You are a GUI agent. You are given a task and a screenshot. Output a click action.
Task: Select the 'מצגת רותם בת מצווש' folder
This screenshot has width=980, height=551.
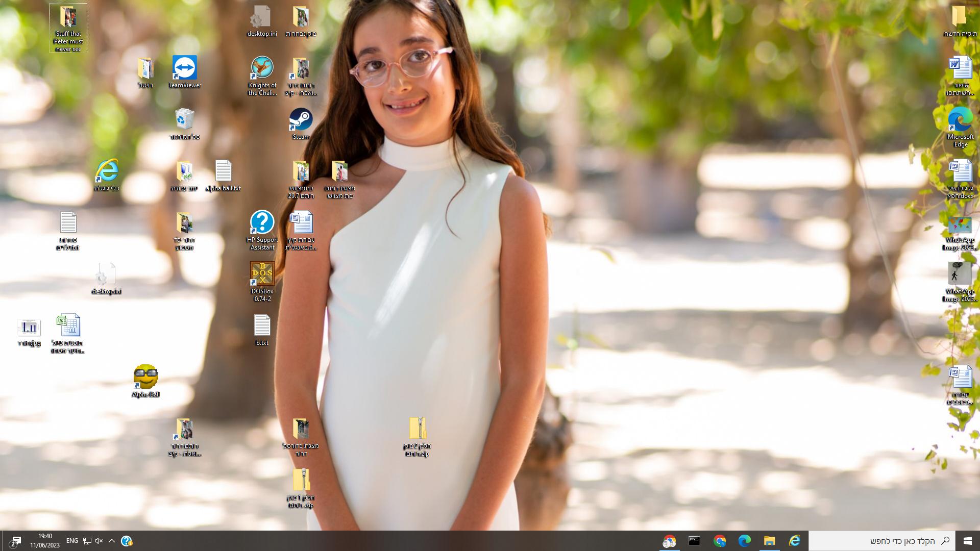(x=339, y=179)
